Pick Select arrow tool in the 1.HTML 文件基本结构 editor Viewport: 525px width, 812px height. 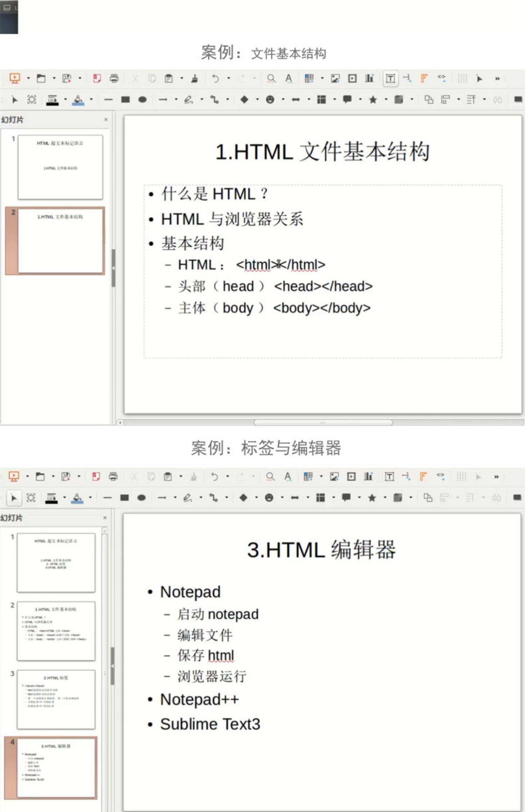tap(14, 100)
